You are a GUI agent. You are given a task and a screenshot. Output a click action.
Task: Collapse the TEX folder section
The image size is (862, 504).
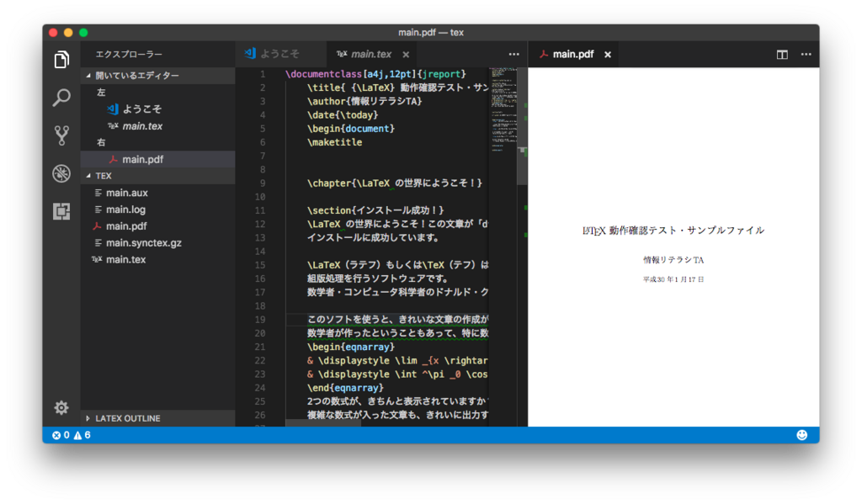[157, 176]
